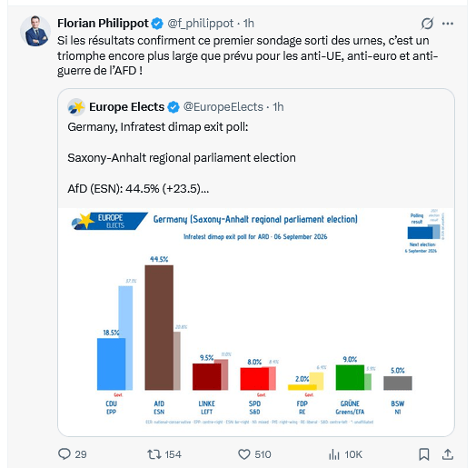Open the three-dot more options menu
The width and height of the screenshot is (476, 468).
pyautogui.click(x=448, y=24)
